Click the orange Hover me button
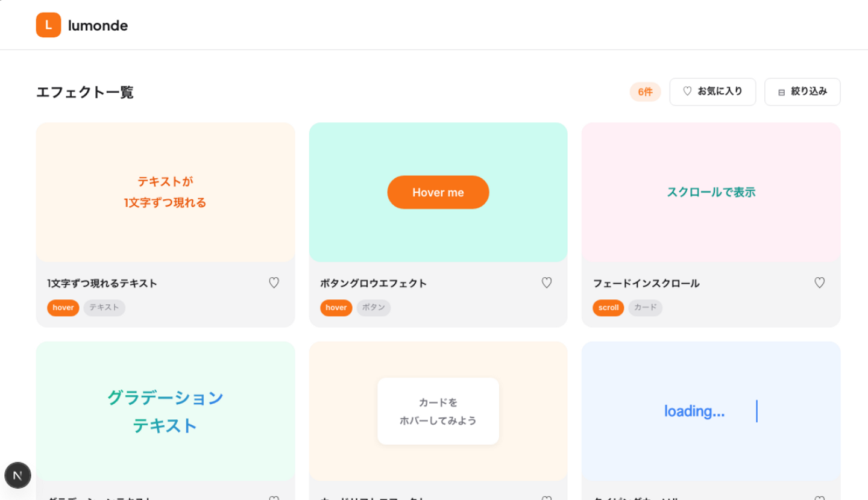The image size is (868, 500). click(x=438, y=193)
